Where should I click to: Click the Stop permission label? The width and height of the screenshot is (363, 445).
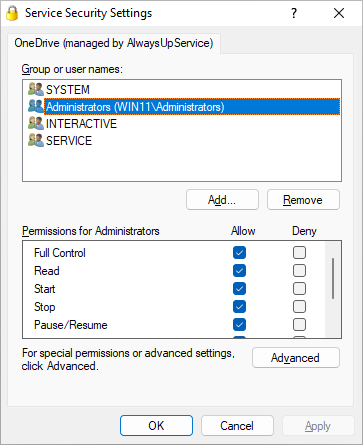click(45, 307)
